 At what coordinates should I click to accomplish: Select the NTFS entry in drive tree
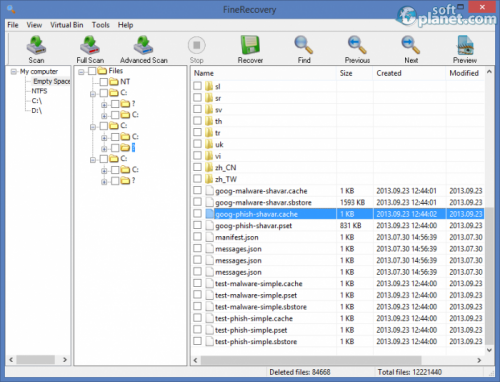coord(39,91)
